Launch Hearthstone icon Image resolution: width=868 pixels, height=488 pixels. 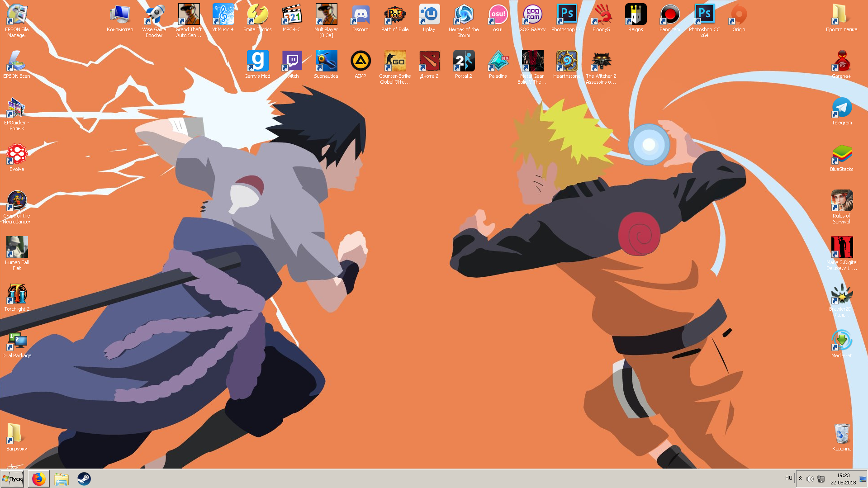[567, 65]
